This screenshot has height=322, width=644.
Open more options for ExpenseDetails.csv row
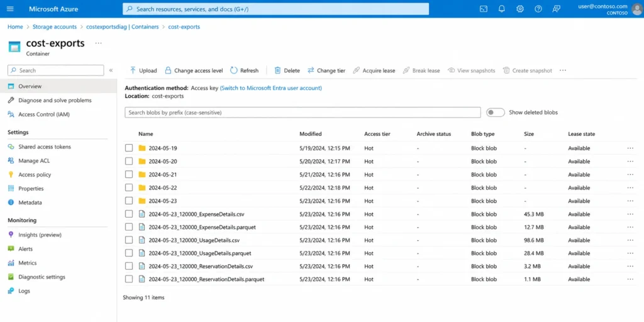630,214
